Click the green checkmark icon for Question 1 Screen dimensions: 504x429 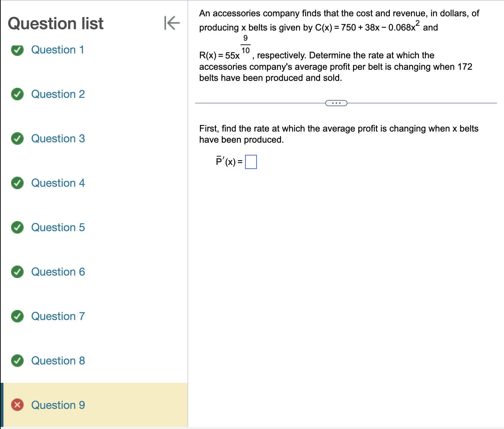17,50
